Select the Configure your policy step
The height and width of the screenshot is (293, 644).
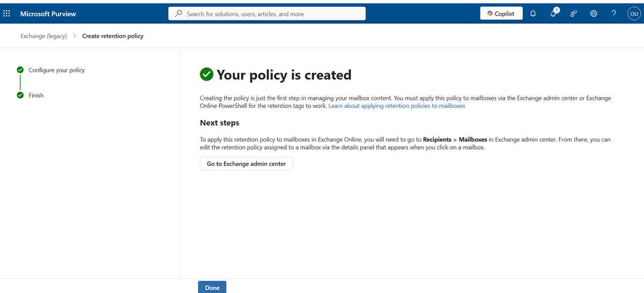click(x=56, y=70)
